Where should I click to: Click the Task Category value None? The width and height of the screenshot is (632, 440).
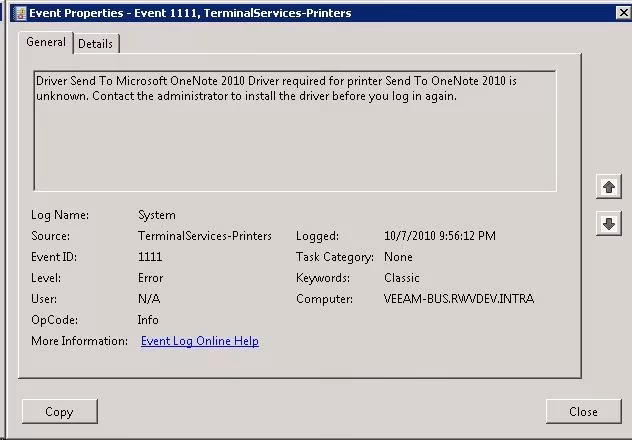click(x=398, y=257)
